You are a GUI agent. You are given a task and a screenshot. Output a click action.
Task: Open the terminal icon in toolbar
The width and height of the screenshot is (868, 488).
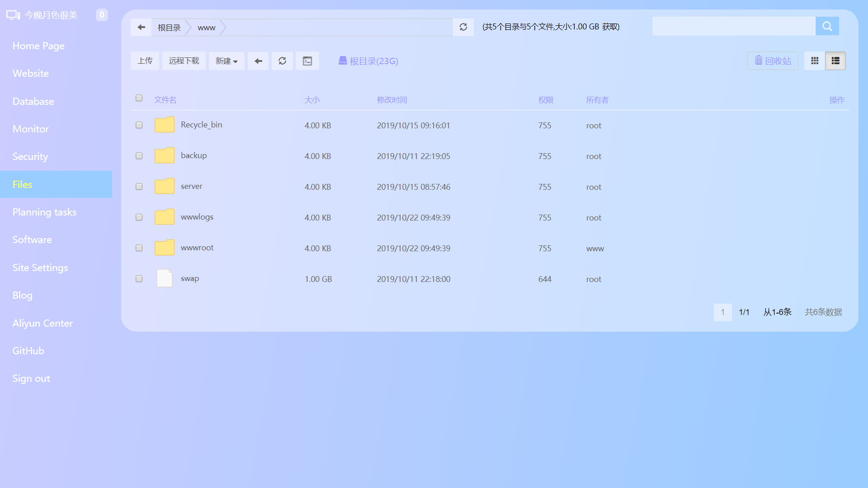click(307, 61)
